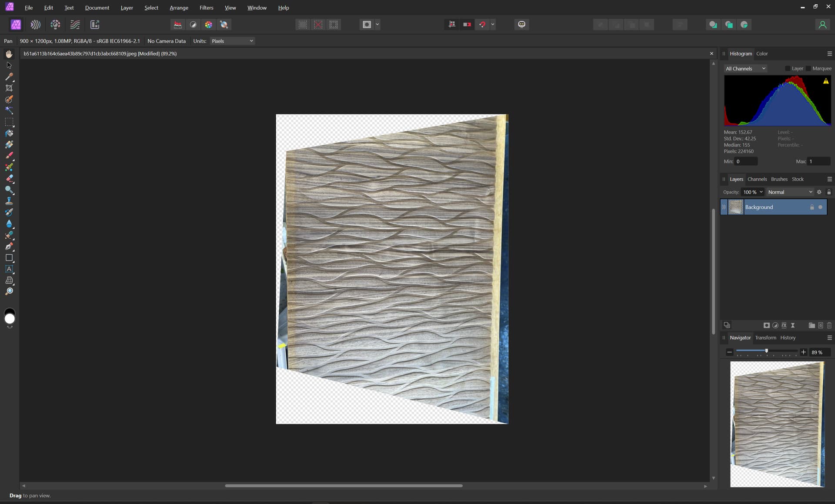Viewport: 835px width, 504px height.
Task: Click the Auto White Balance icon
Action: [224, 25]
